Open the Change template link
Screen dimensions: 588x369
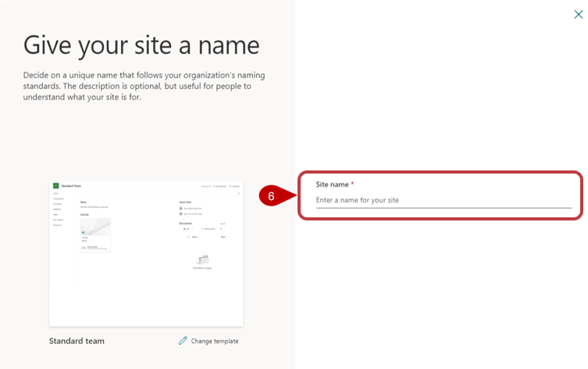pyautogui.click(x=214, y=341)
